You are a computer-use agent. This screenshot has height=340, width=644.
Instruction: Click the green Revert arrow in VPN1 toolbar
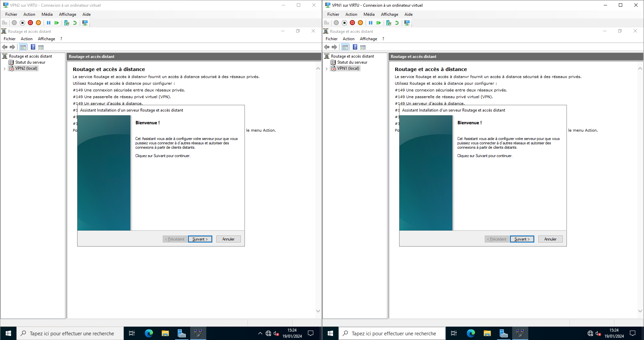pos(397,23)
